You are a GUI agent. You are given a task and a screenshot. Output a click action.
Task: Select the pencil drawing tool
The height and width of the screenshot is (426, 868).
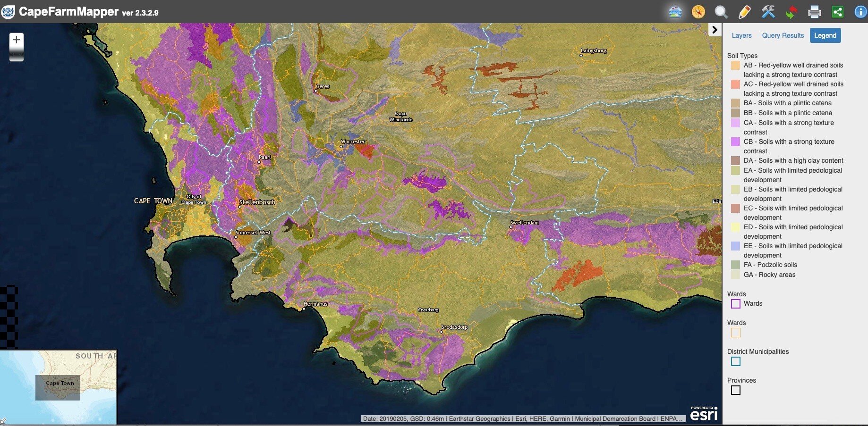[745, 12]
